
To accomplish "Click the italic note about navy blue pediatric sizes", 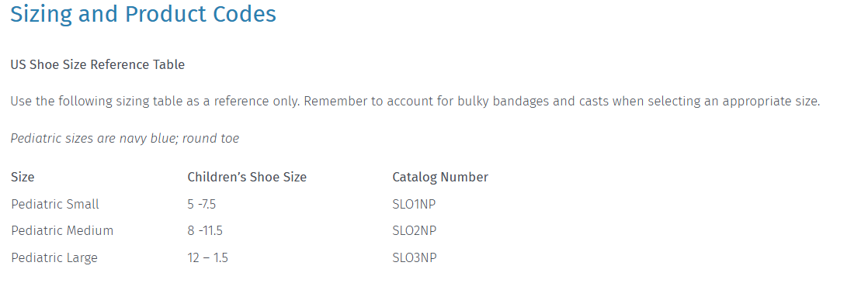I will [x=125, y=139].
